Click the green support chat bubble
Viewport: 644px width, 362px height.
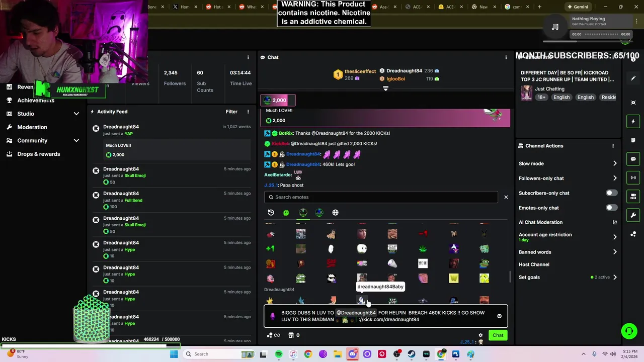point(629,331)
